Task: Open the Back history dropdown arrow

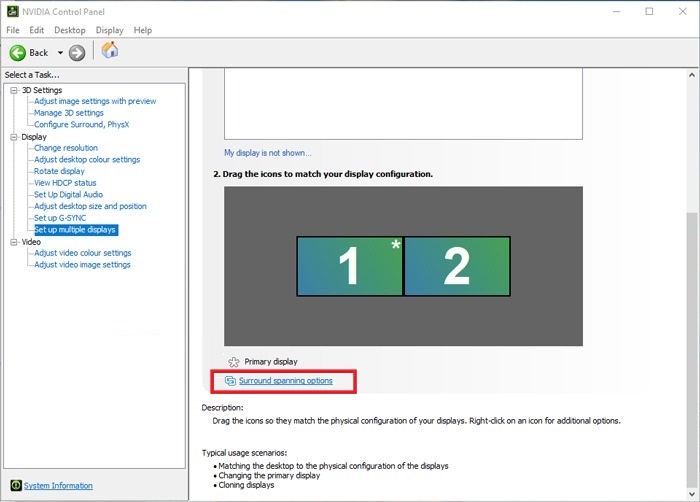Action: point(60,53)
